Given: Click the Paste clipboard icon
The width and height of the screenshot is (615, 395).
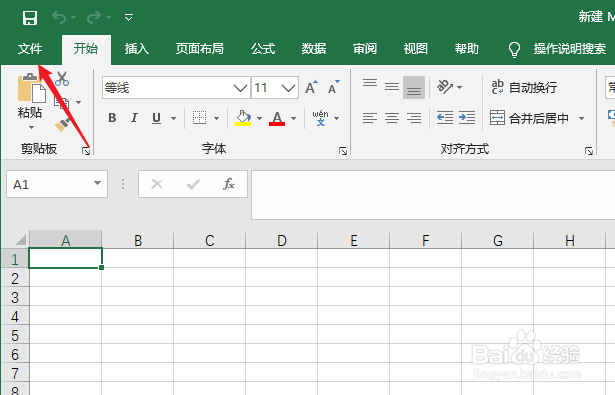Looking at the screenshot, I should 31,88.
